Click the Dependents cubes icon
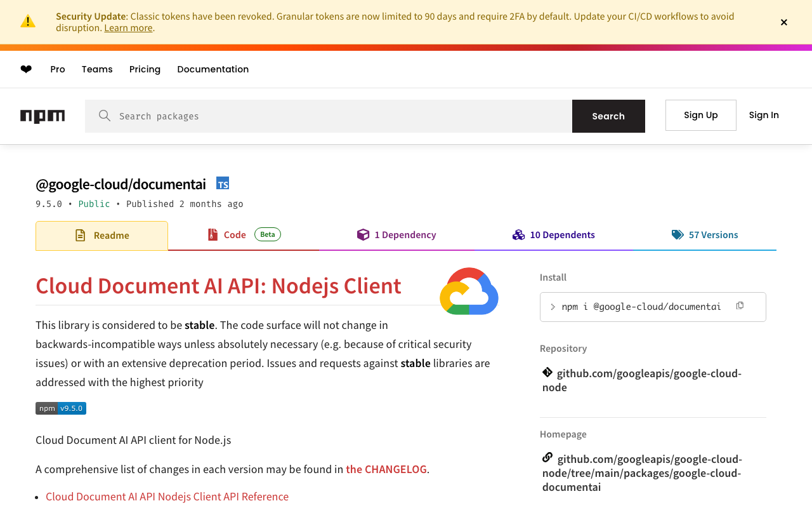 519,235
